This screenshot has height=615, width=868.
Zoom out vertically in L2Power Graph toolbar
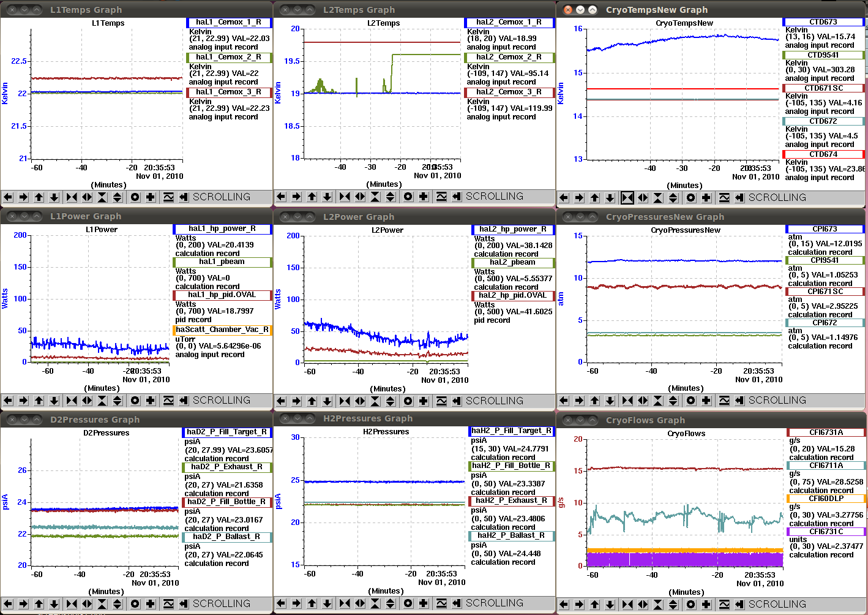click(391, 401)
